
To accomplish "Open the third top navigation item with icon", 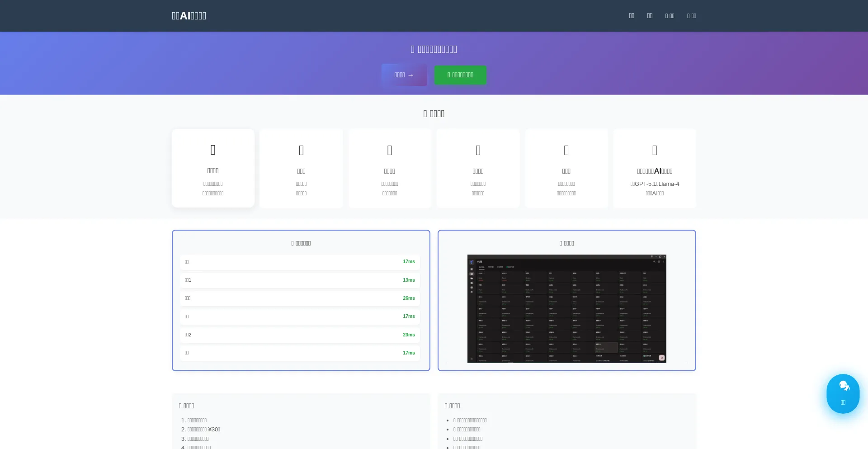I will point(670,16).
